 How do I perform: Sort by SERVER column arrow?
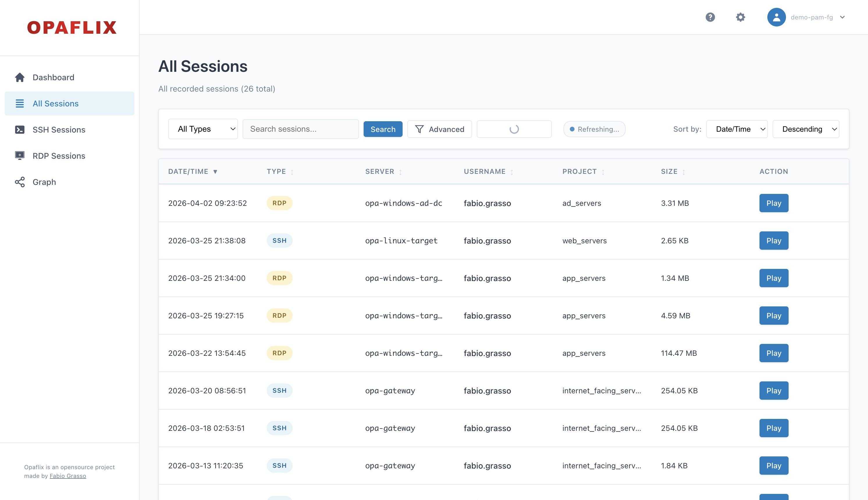point(400,172)
